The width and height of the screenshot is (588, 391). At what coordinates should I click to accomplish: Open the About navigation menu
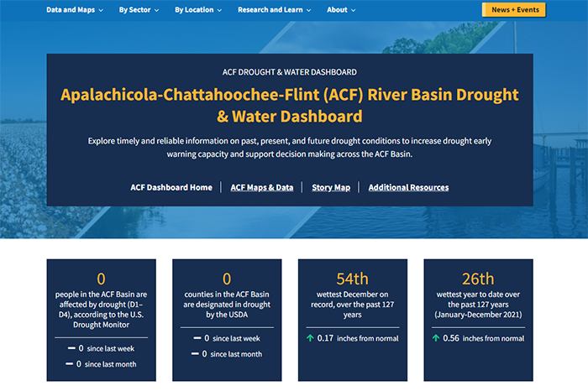click(x=341, y=10)
